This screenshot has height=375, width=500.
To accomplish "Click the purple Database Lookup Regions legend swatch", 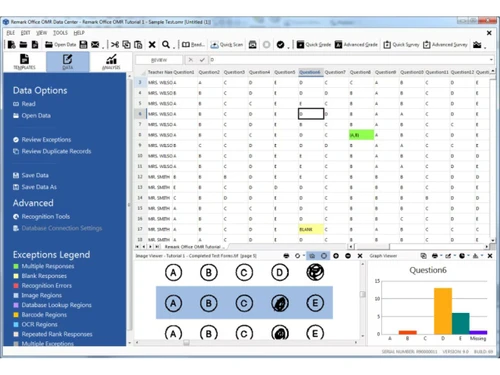I will coord(16,305).
